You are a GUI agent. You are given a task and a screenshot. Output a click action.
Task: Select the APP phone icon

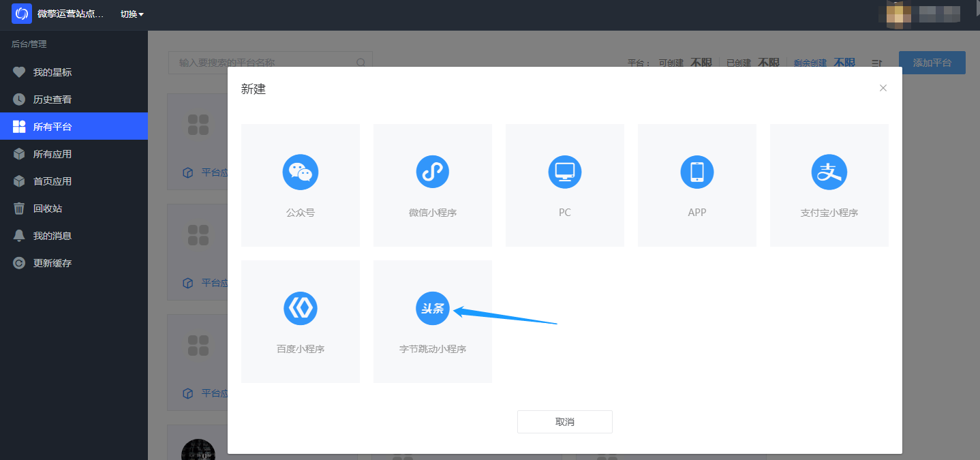pos(697,172)
